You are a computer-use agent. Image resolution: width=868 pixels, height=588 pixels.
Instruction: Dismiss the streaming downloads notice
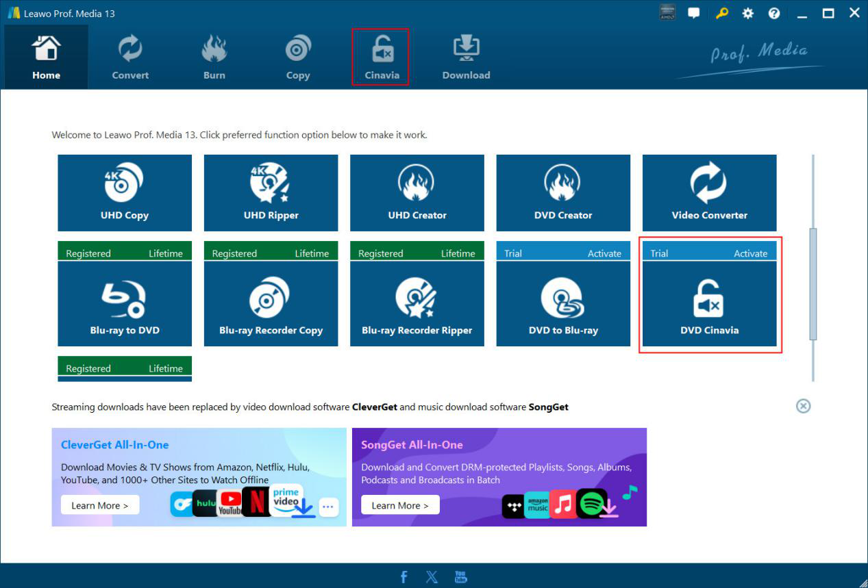803,406
